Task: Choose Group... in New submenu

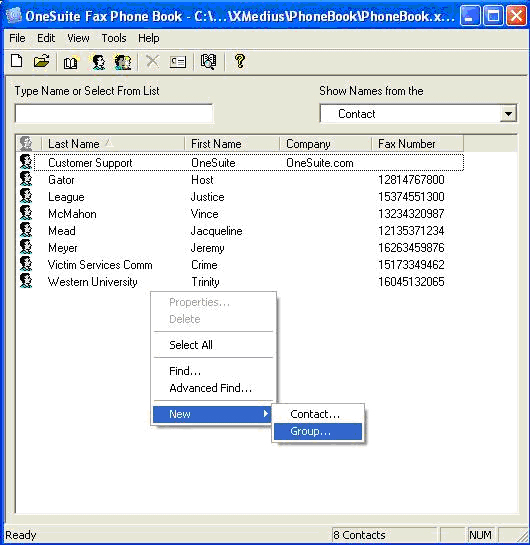Action: point(318,431)
